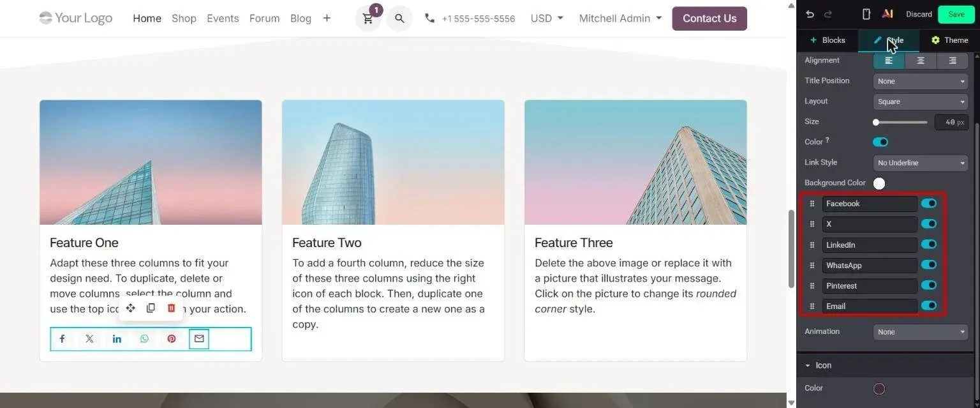Click the search magnifier icon
Image resolution: width=980 pixels, height=408 pixels.
[399, 19]
